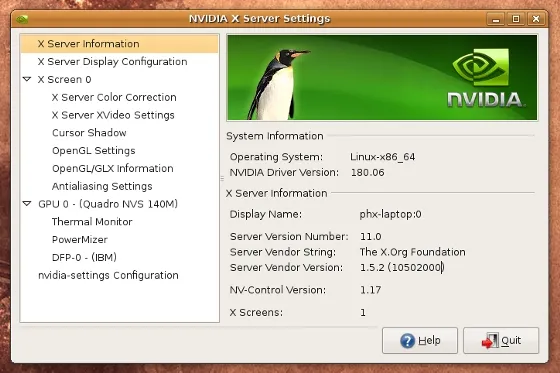This screenshot has width=560, height=373.
Task: Click the Operating System label
Action: tap(276, 157)
